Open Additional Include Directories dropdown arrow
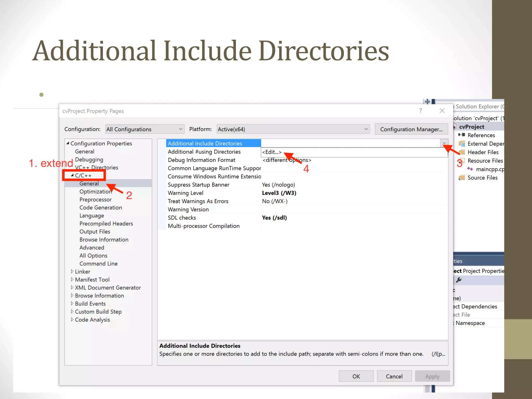The width and height of the screenshot is (532, 399). (444, 143)
